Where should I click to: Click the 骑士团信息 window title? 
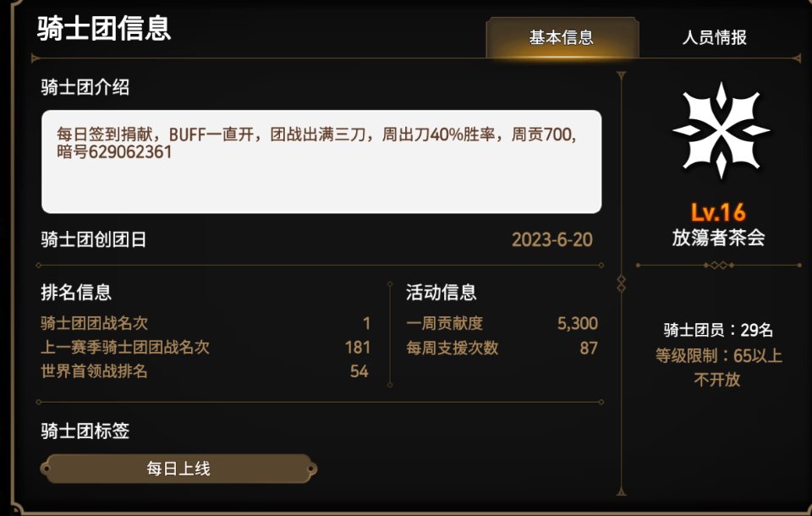[x=104, y=29]
